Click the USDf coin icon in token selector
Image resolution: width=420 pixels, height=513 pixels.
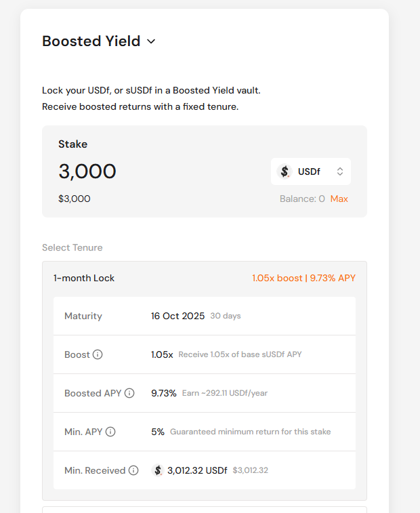(285, 171)
